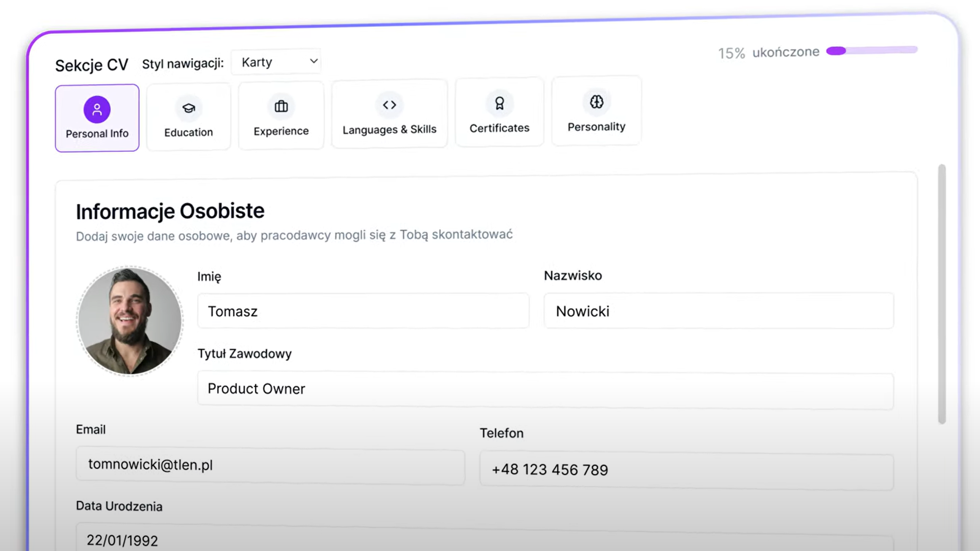Click the Imię field containing Tomasz
This screenshot has width=980, height=551.
[363, 311]
